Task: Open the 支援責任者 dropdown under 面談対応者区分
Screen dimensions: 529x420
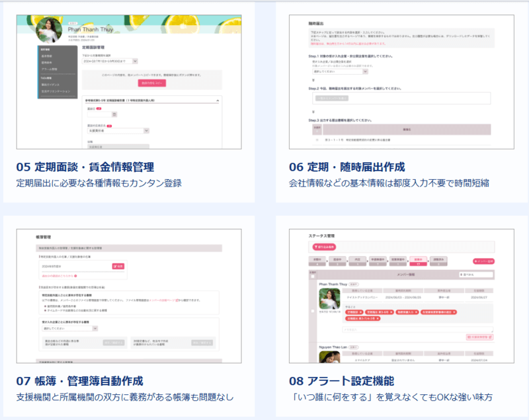Action: coord(145,130)
